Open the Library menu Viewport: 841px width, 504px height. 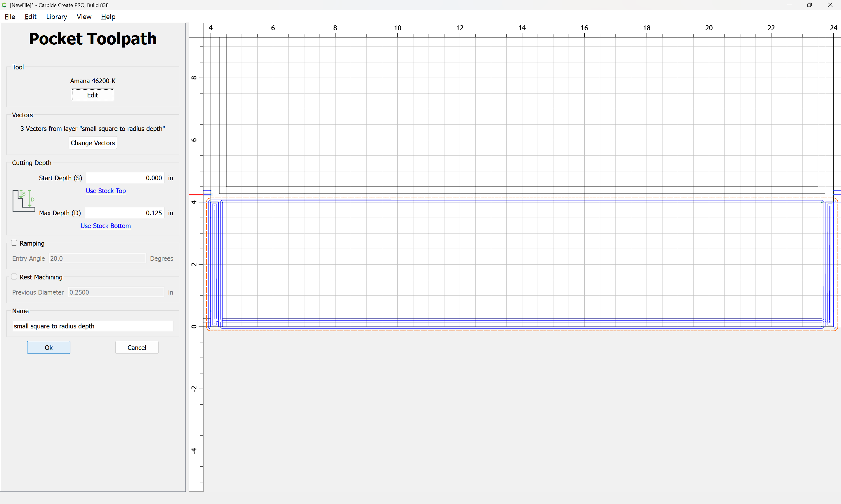pos(56,17)
